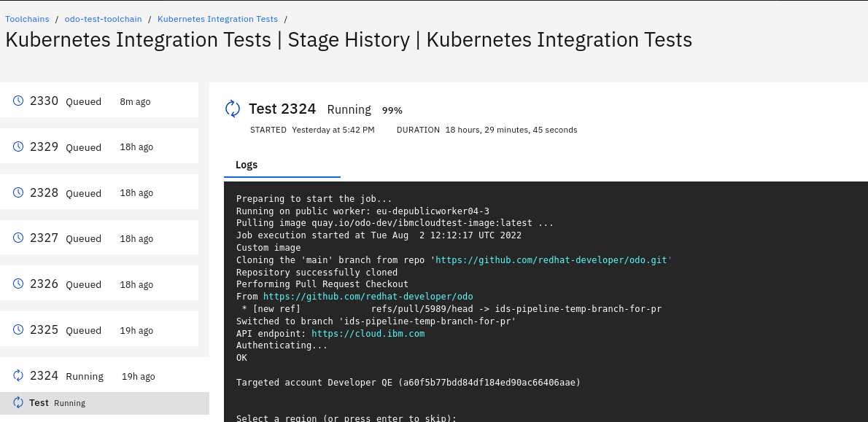
Task: Click the clock icon beside run 2330
Action: pos(18,101)
